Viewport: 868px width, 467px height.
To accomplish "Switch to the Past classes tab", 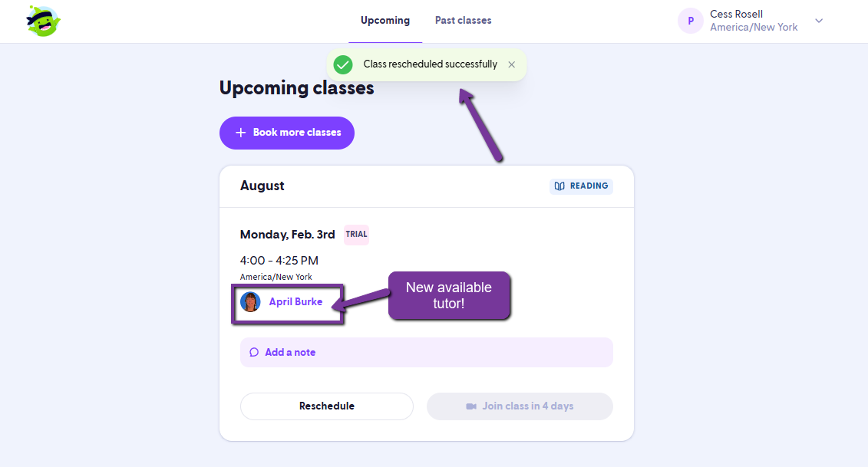I will 463,21.
